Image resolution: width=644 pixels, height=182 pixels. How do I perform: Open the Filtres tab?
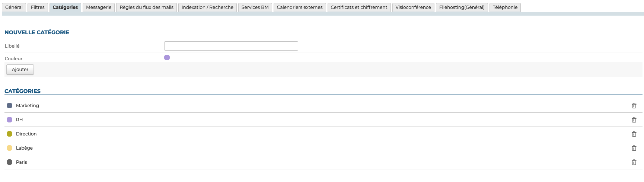(x=38, y=7)
